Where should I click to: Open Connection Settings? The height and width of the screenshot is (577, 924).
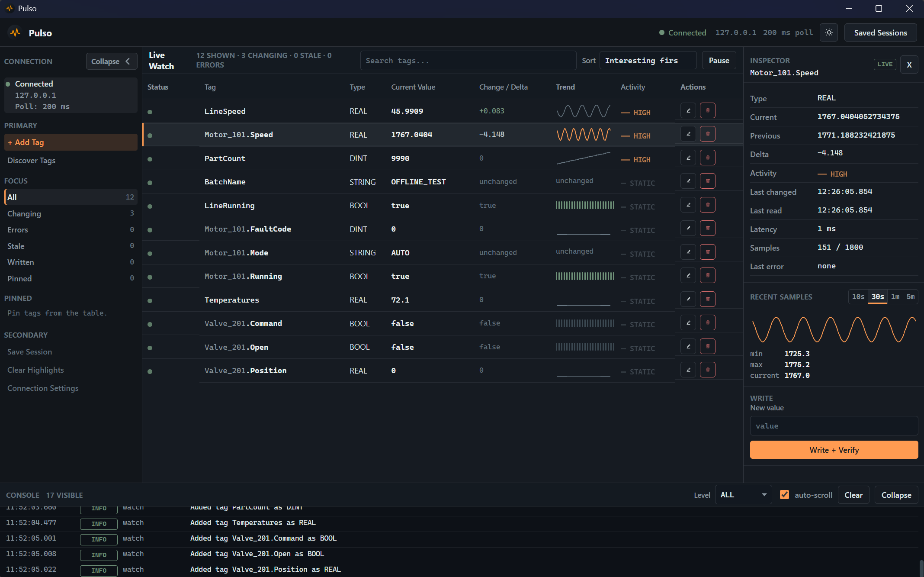pos(71,388)
